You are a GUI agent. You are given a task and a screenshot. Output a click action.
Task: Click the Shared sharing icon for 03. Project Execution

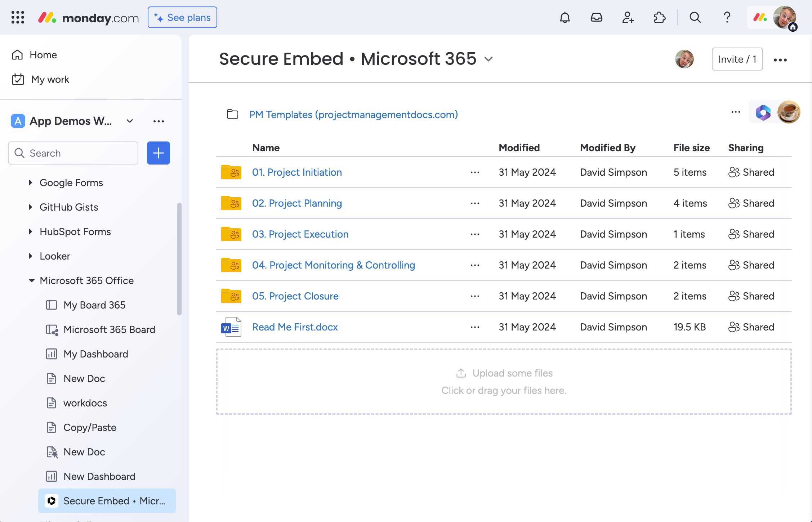pyautogui.click(x=734, y=234)
